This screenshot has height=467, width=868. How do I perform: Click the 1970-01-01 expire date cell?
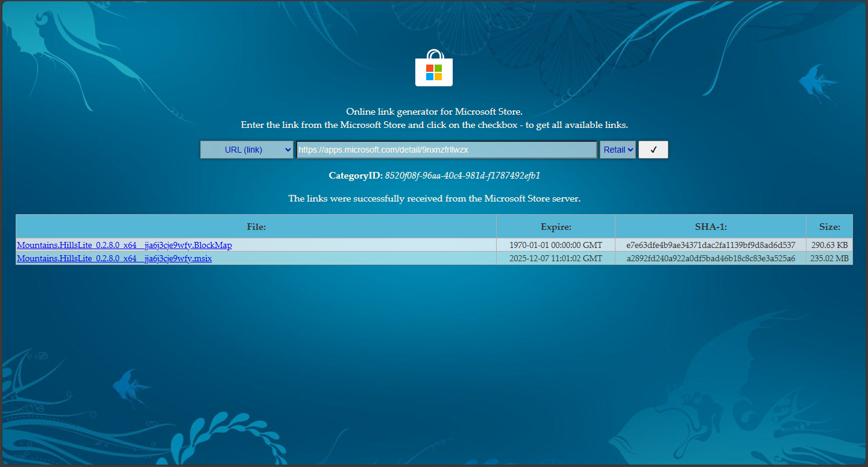tap(555, 245)
